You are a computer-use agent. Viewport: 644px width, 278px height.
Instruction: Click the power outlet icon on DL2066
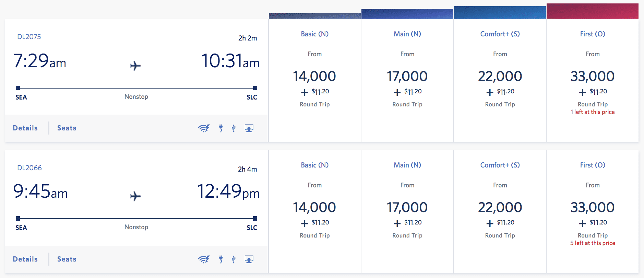coord(221,259)
